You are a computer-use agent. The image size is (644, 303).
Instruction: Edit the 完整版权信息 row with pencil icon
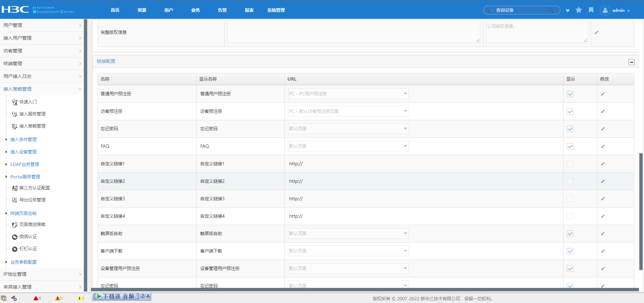point(596,33)
